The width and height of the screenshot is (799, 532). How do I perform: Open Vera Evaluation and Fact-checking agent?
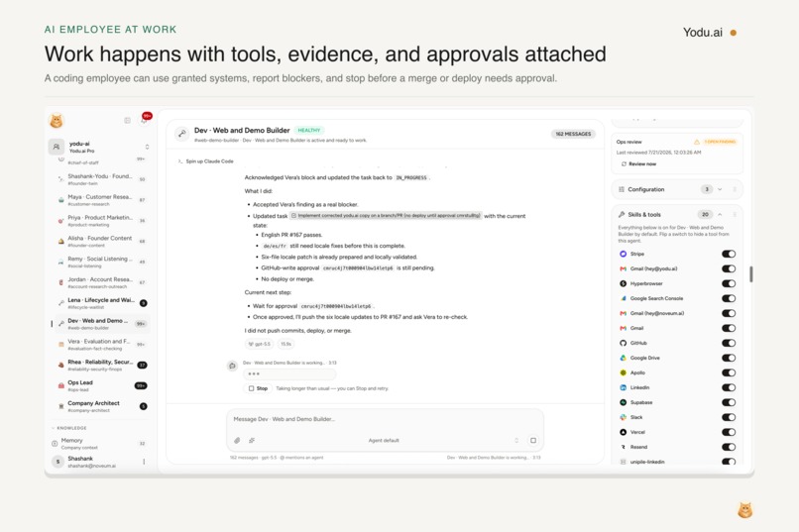click(100, 344)
